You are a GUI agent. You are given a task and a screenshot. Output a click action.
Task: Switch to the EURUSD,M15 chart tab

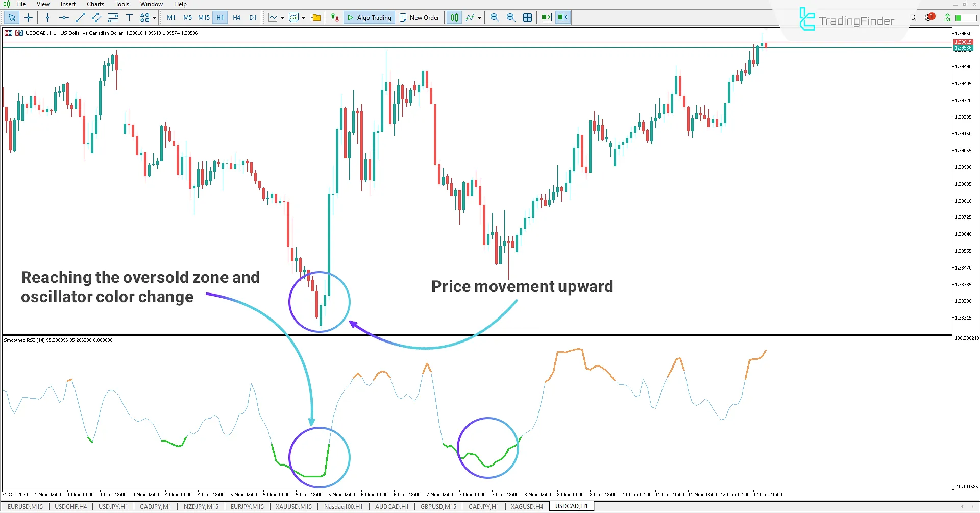pos(24,506)
